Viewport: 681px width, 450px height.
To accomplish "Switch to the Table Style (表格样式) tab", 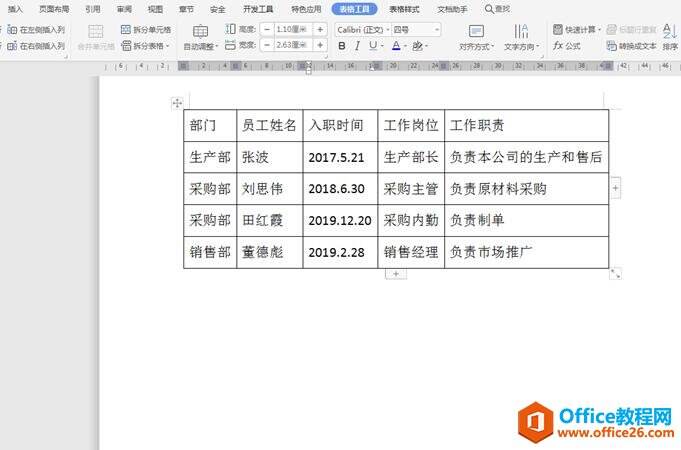I will 404,9.
